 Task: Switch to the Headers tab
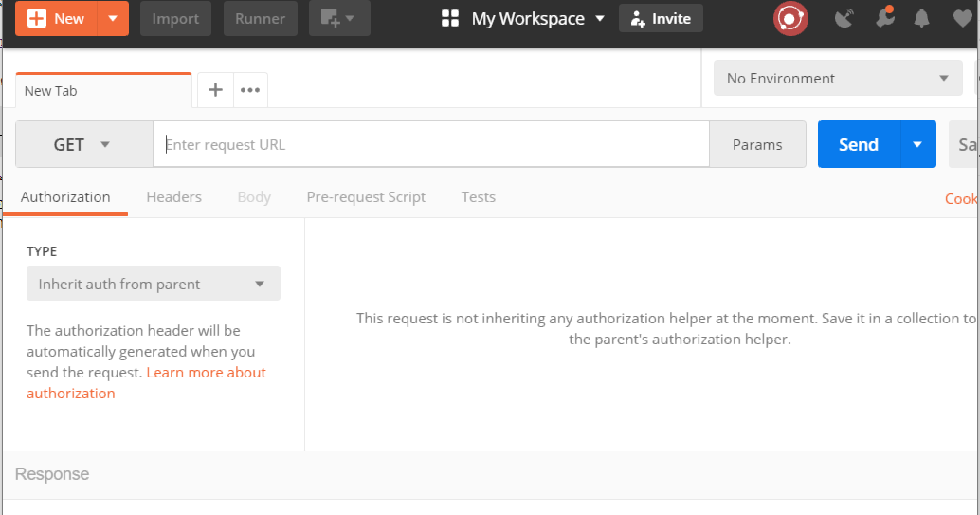point(173,197)
